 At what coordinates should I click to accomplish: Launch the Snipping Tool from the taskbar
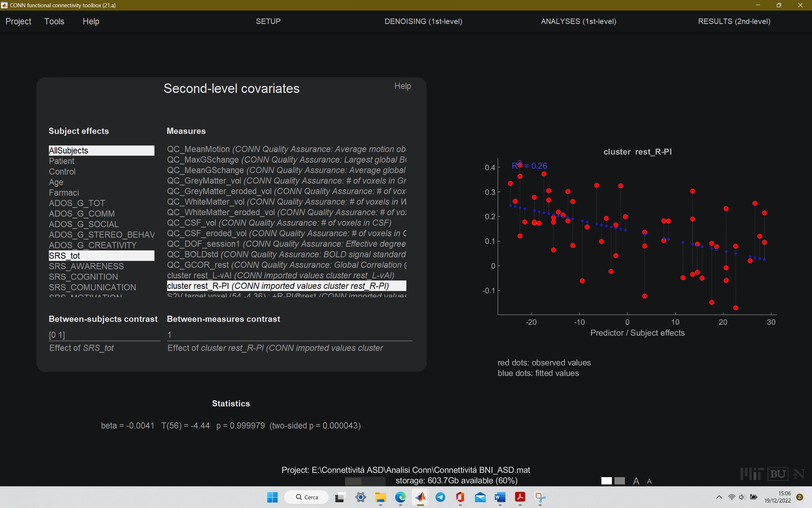pos(540,497)
